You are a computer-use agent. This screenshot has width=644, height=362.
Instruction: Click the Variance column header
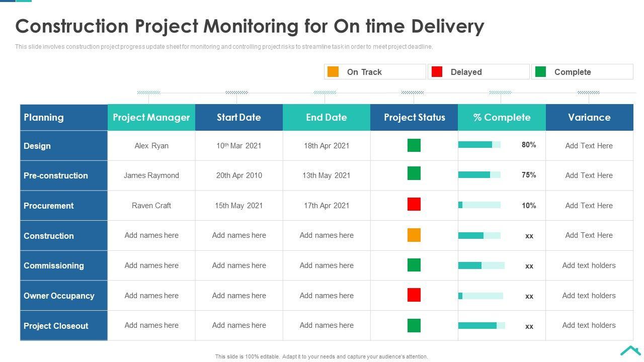pyautogui.click(x=589, y=118)
